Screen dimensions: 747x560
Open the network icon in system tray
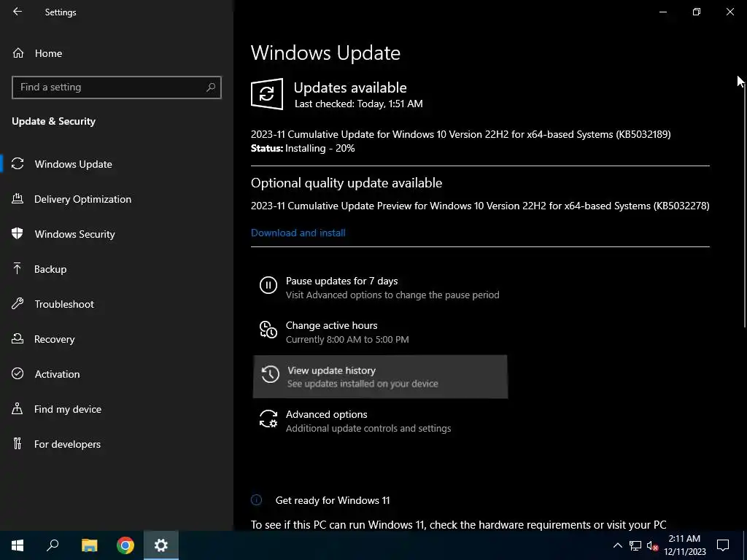point(635,545)
